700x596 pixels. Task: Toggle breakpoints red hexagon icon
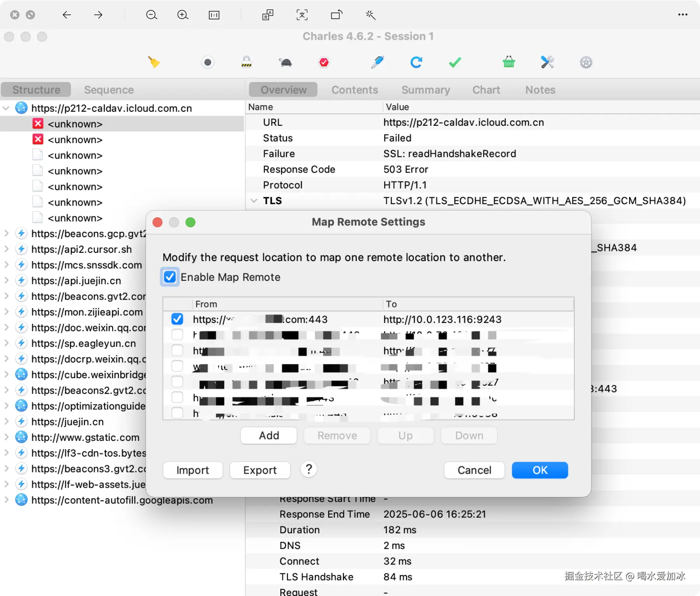[324, 62]
